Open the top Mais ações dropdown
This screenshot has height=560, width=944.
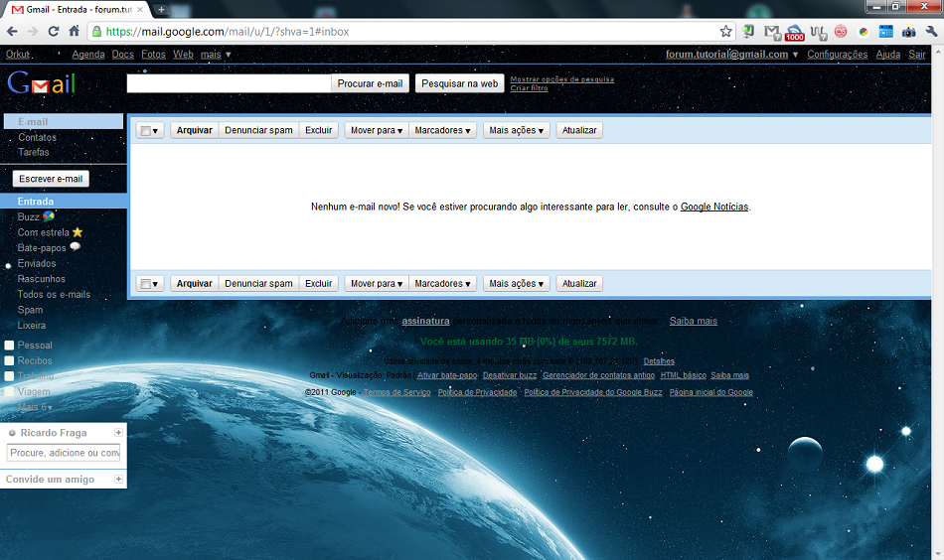(x=516, y=130)
